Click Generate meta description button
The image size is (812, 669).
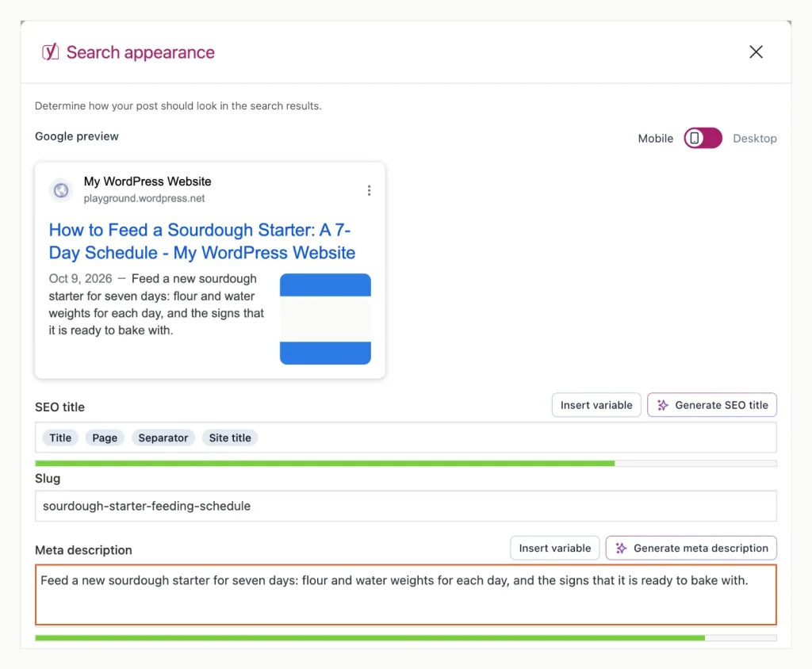click(691, 548)
